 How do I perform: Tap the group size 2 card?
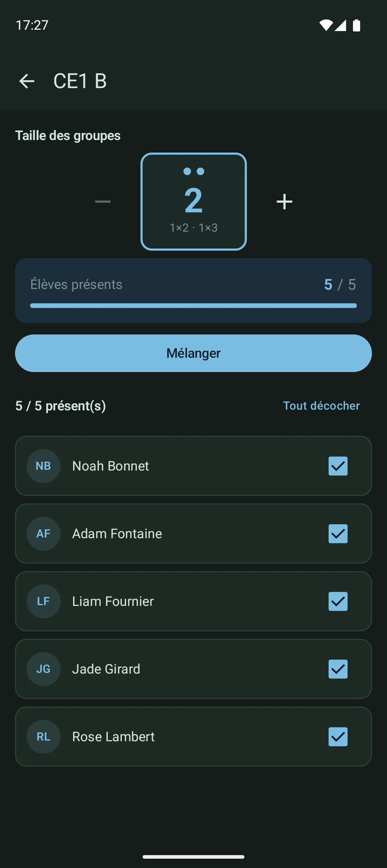(193, 202)
